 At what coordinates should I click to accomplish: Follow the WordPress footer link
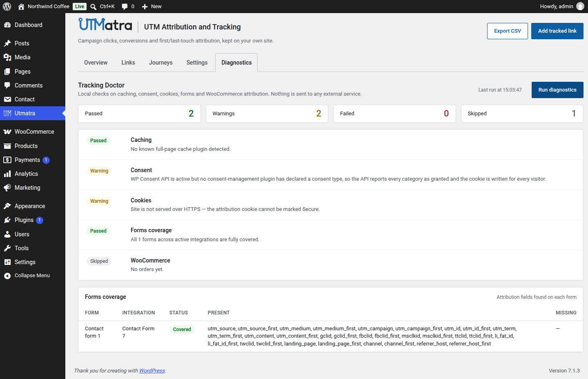click(x=152, y=371)
